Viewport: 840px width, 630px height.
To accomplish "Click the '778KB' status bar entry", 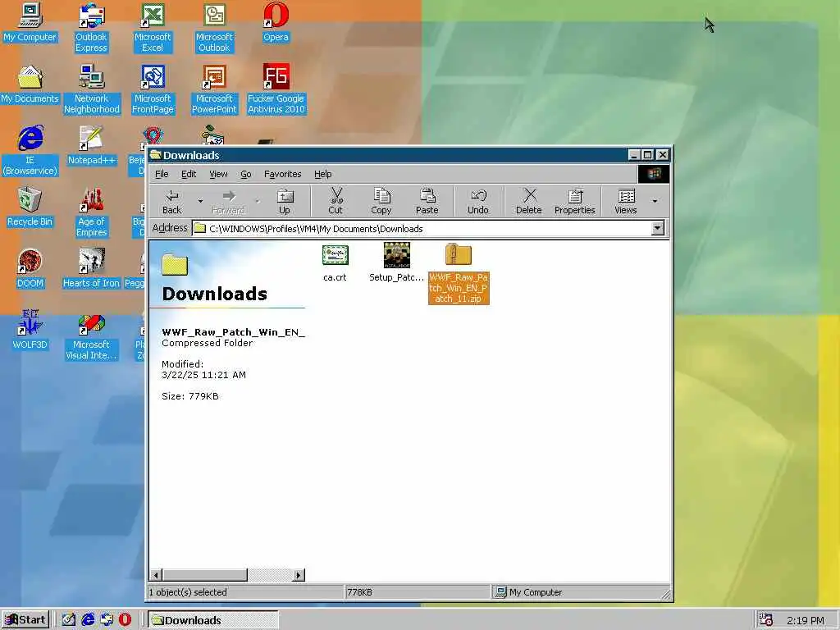I will [359, 592].
